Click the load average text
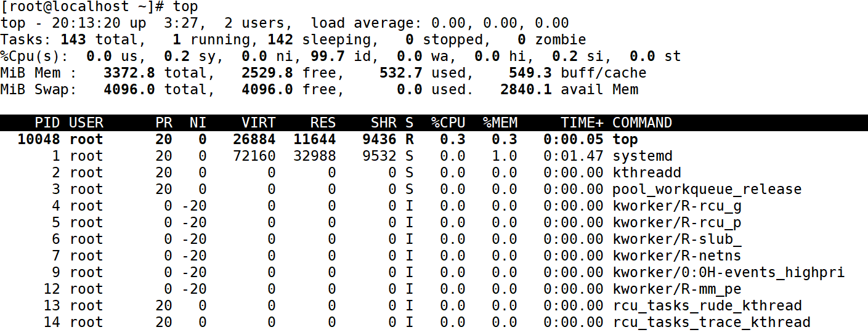The width and height of the screenshot is (868, 335). 440,23
